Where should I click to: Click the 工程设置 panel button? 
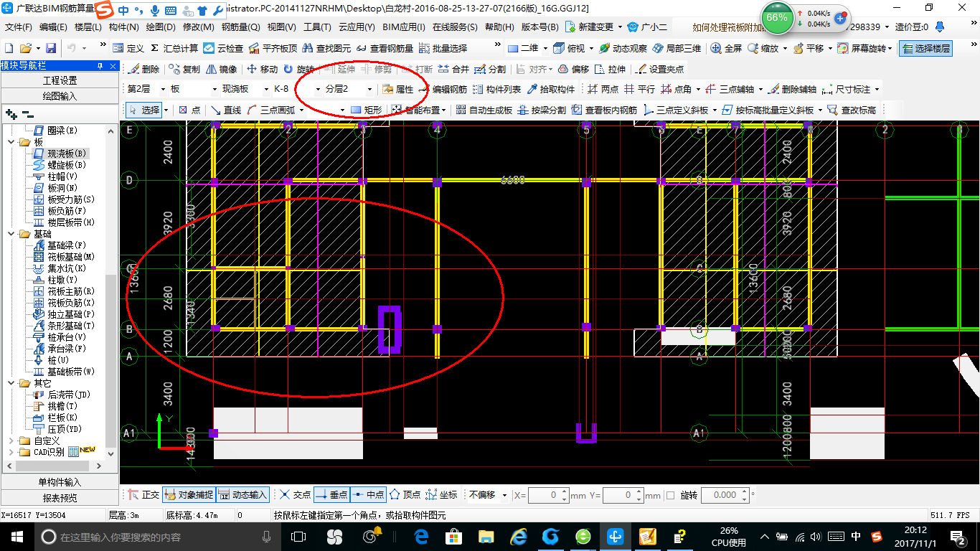click(x=60, y=80)
